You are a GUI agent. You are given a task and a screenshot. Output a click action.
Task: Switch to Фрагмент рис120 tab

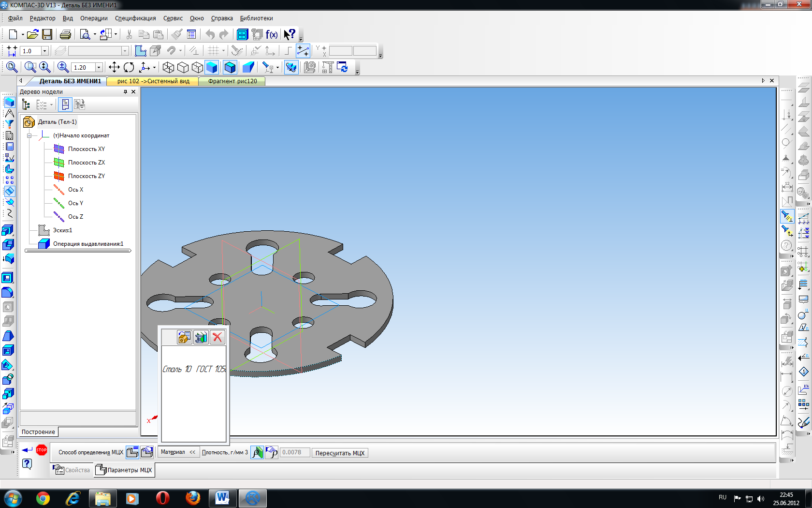[232, 81]
